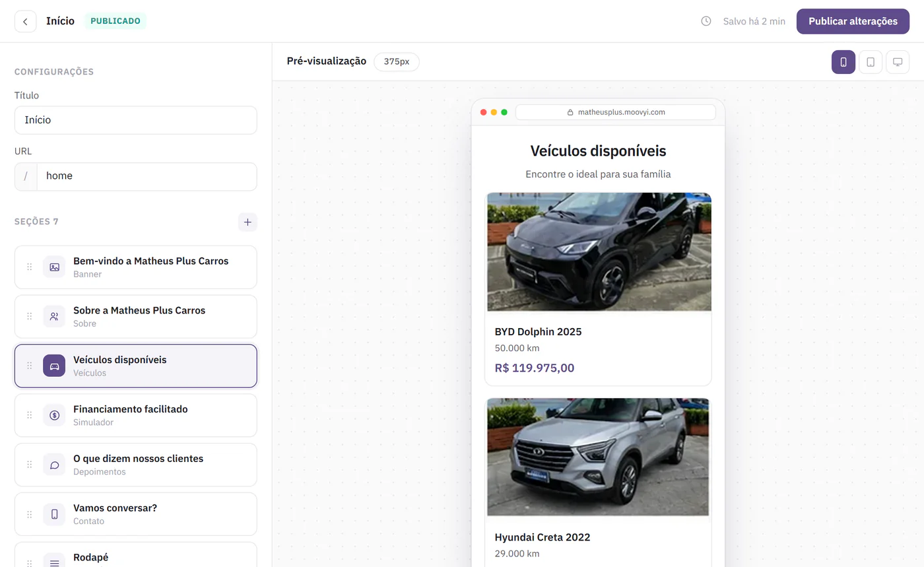Select the Veículos disponíveis section

pyautogui.click(x=136, y=366)
